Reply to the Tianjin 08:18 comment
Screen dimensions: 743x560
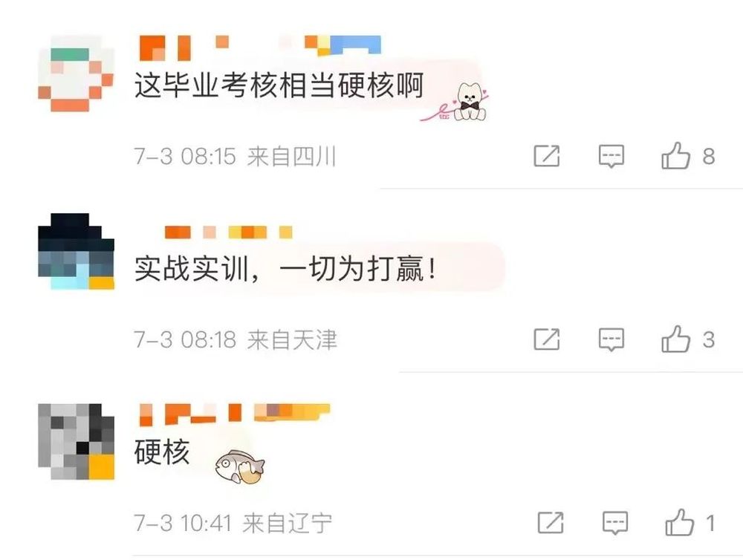click(x=611, y=339)
